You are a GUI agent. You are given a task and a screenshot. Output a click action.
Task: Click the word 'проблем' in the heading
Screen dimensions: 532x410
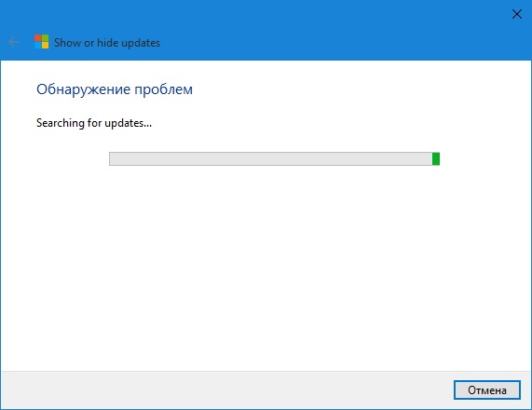[164, 90]
